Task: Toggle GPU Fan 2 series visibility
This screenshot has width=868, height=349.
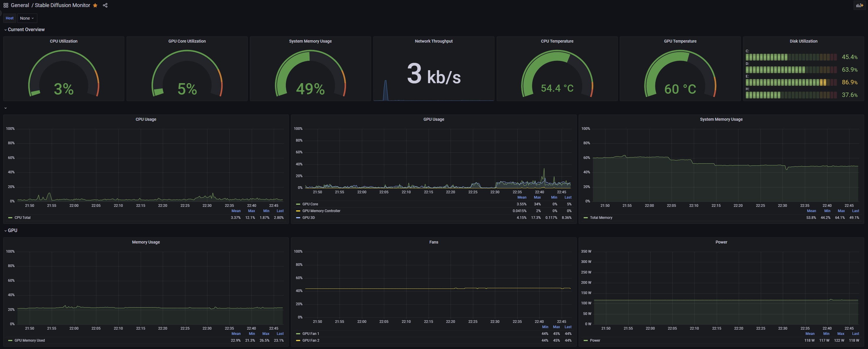Action: click(311, 340)
